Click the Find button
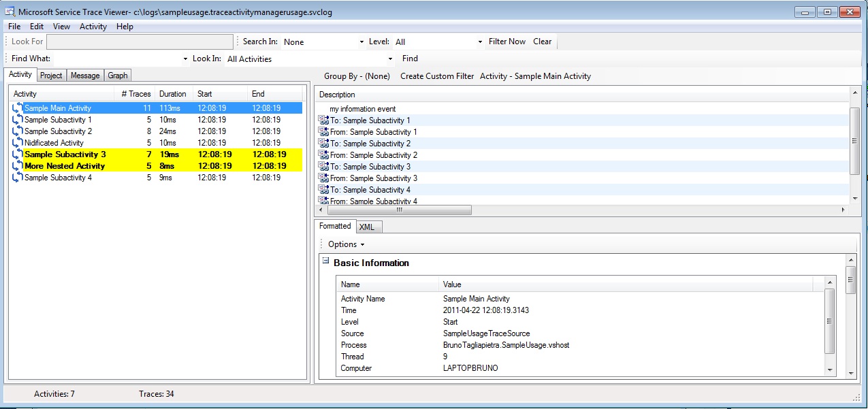This screenshot has height=409, width=868. click(410, 59)
